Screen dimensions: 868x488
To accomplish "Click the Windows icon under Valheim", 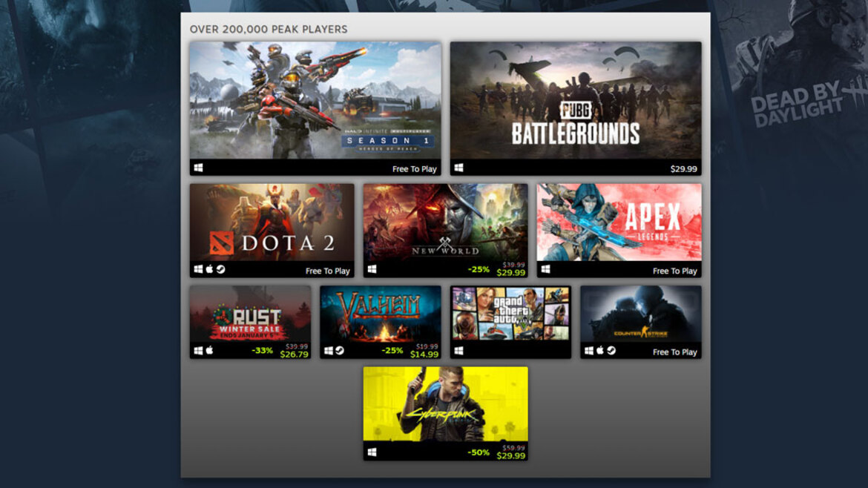I will 328,351.
